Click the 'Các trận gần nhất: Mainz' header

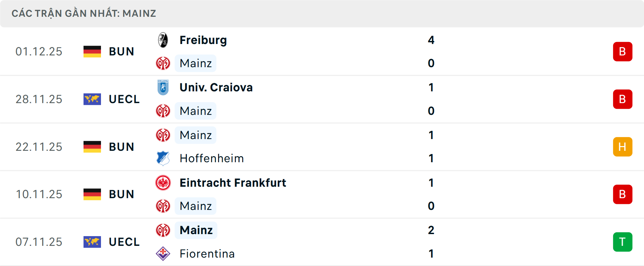point(84,13)
